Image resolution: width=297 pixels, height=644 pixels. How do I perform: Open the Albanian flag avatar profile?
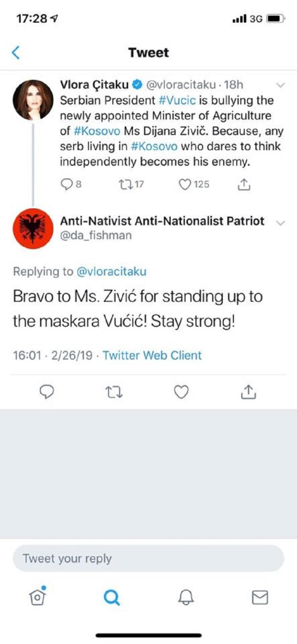tap(33, 229)
